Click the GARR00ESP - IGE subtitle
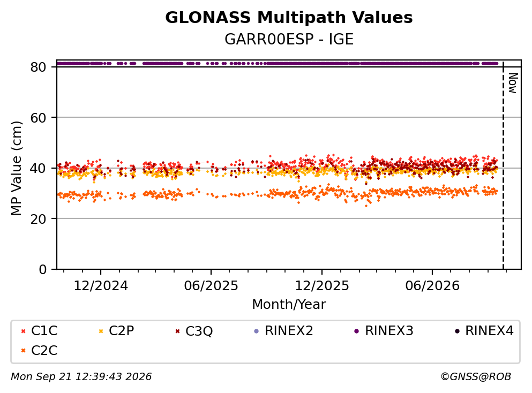Image resolution: width=532 pixels, height=393 pixels. (289, 39)
